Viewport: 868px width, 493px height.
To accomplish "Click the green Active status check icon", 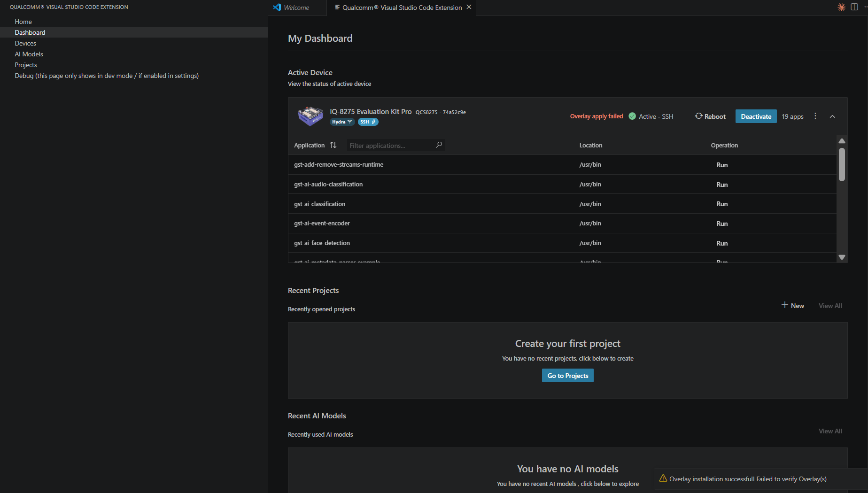I will (632, 116).
